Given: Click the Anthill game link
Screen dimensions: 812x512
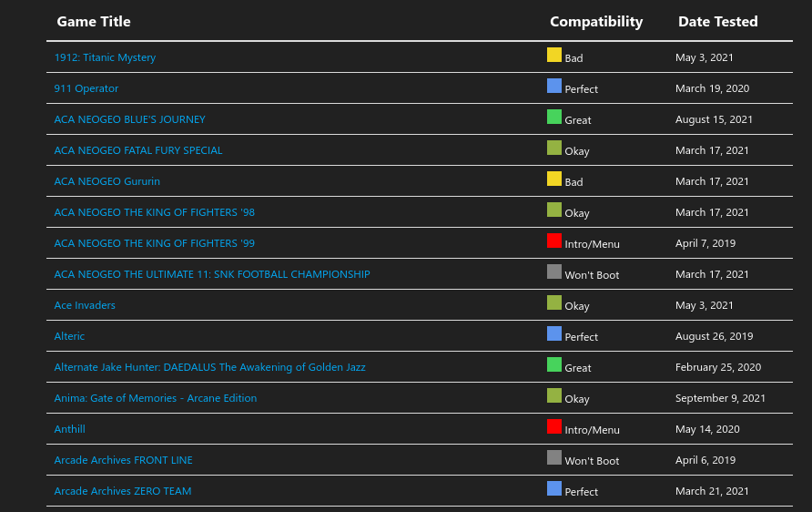Looking at the screenshot, I should (x=69, y=429).
